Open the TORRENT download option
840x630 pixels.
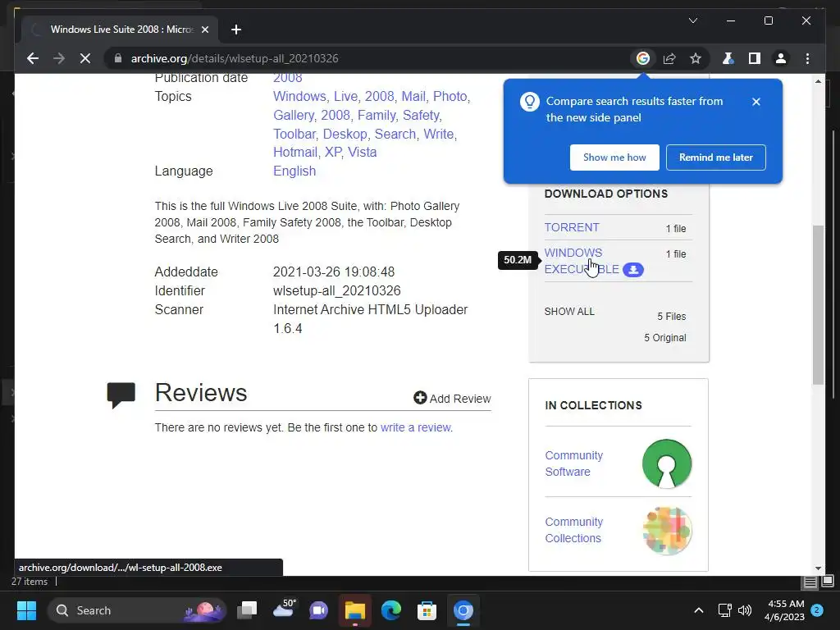tap(572, 227)
